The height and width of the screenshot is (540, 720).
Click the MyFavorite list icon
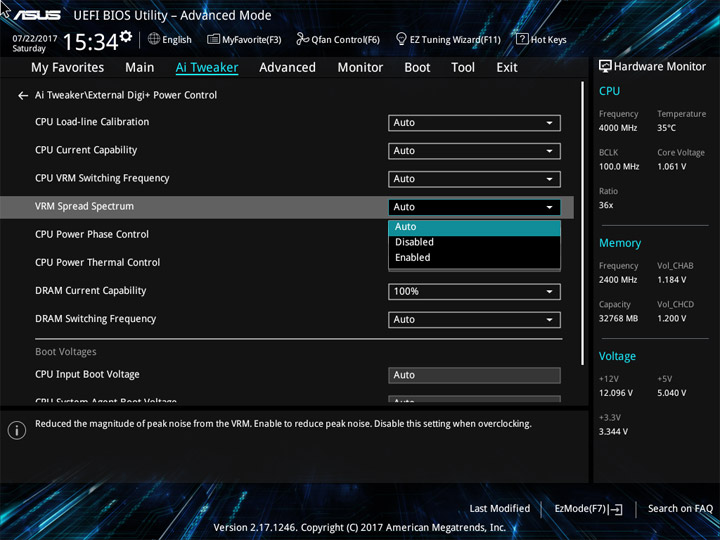coord(213,39)
